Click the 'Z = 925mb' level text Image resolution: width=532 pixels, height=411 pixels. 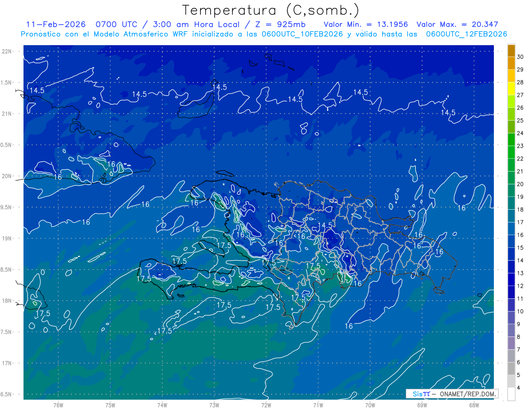pyautogui.click(x=280, y=24)
